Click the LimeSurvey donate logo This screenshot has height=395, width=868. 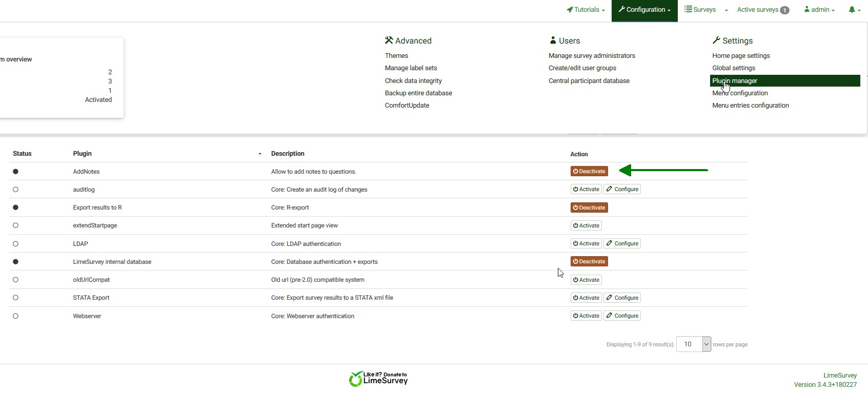(x=378, y=379)
